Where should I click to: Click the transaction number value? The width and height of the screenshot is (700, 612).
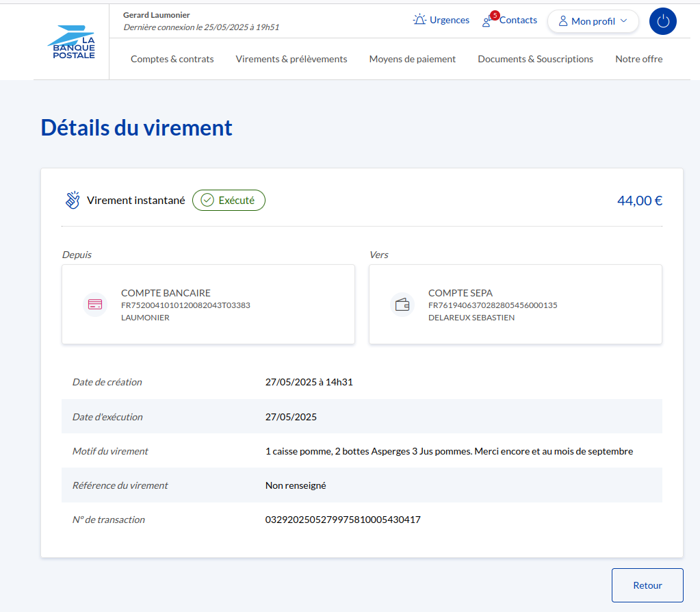point(343,520)
